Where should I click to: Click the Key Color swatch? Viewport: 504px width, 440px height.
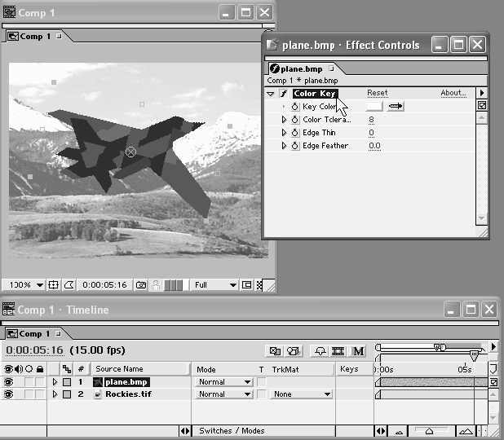click(x=374, y=107)
